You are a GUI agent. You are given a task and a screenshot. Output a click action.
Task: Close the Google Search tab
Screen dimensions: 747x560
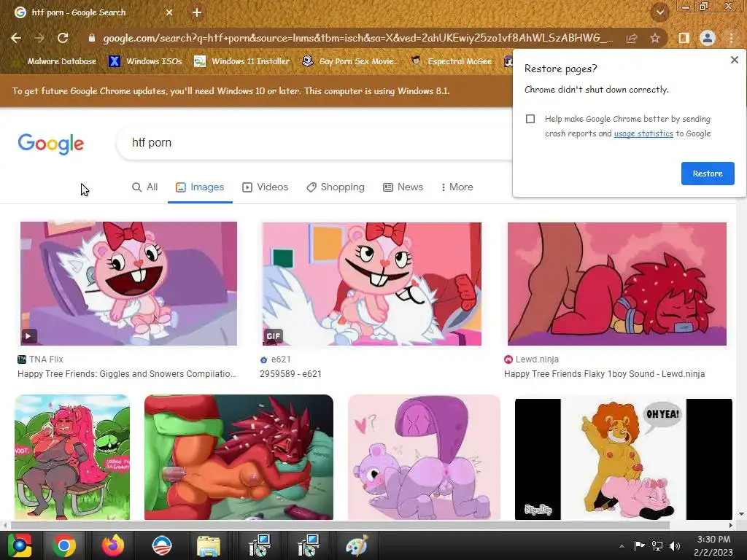[x=169, y=12]
